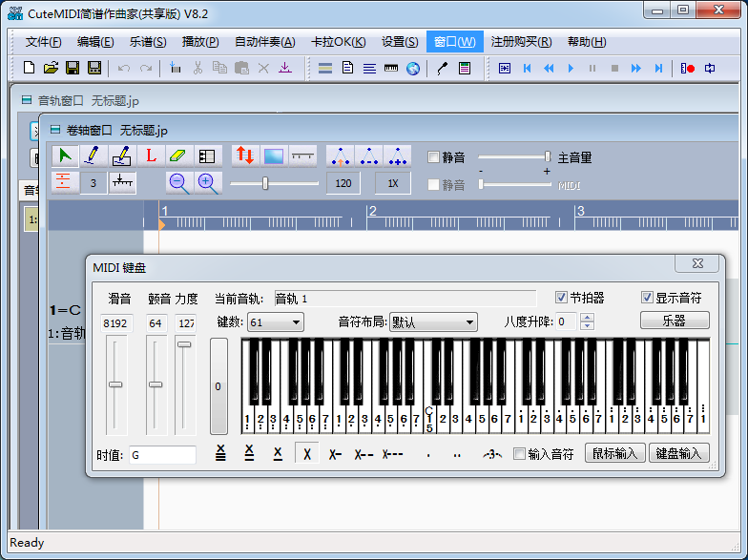
Task: Increase the 八度升降 spinner value
Action: 587,318
